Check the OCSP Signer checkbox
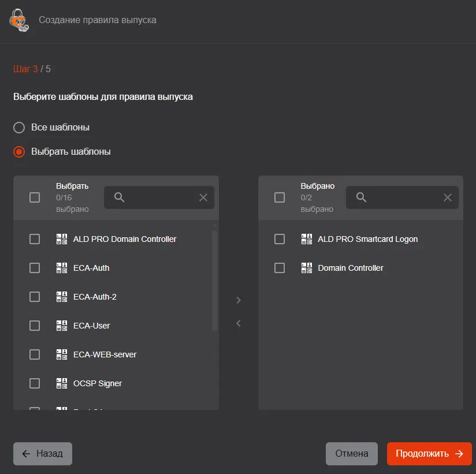This screenshot has width=476, height=474. point(35,383)
